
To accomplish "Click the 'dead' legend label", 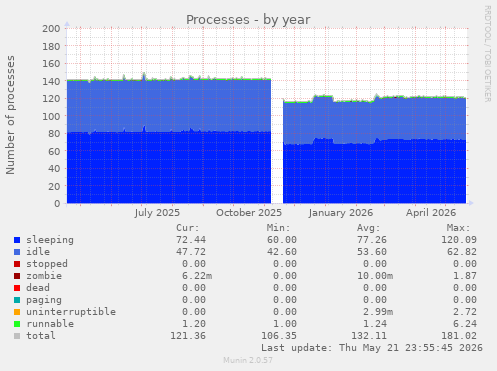I will coord(38,288).
